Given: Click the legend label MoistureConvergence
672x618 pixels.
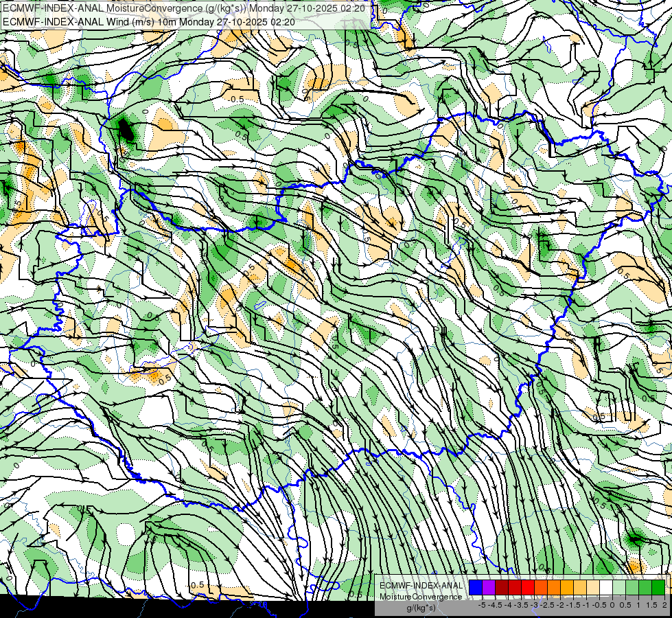Looking at the screenshot, I should click(421, 597).
